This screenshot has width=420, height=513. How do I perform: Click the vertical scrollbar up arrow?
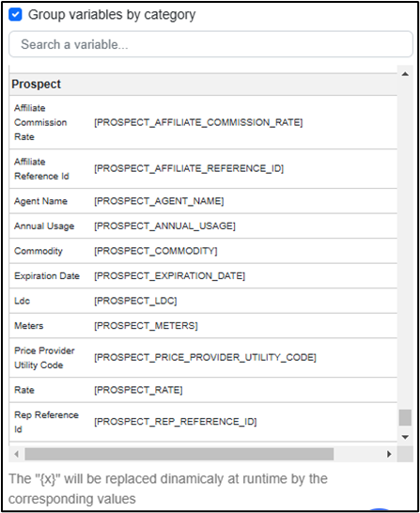click(x=405, y=74)
